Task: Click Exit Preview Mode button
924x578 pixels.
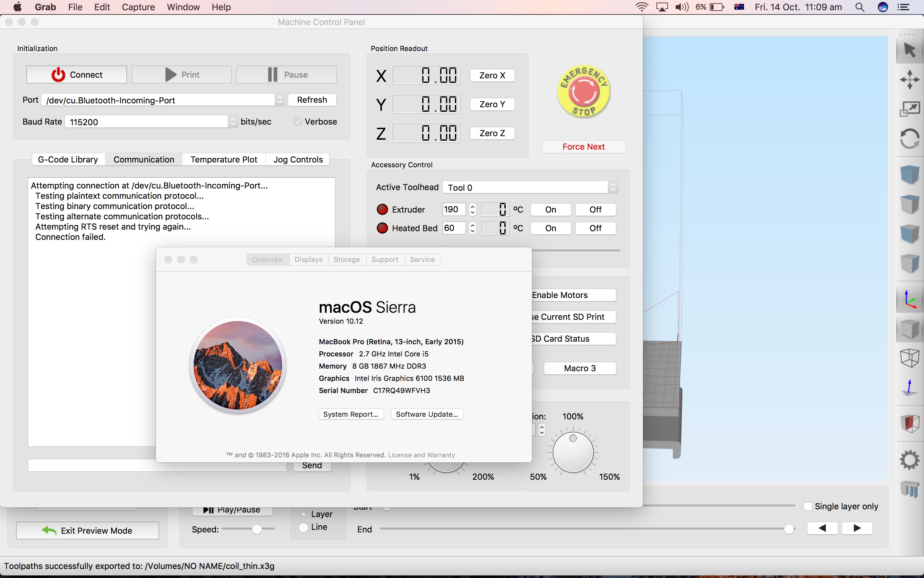Action: [x=88, y=530]
